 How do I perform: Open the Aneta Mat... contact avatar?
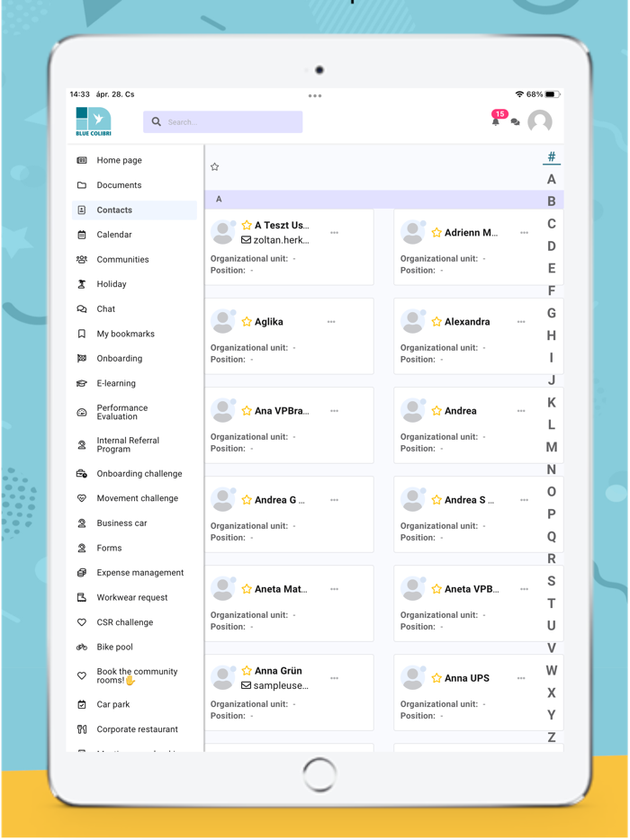click(222, 589)
